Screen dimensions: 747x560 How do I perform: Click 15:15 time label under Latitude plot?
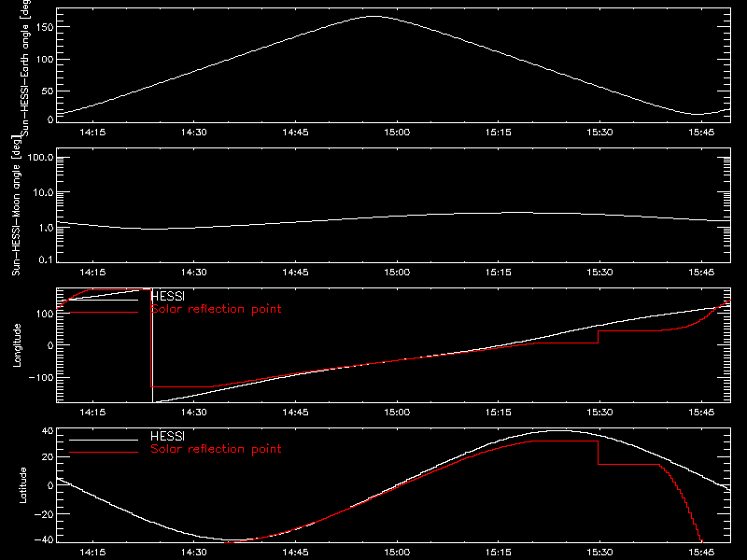(499, 553)
